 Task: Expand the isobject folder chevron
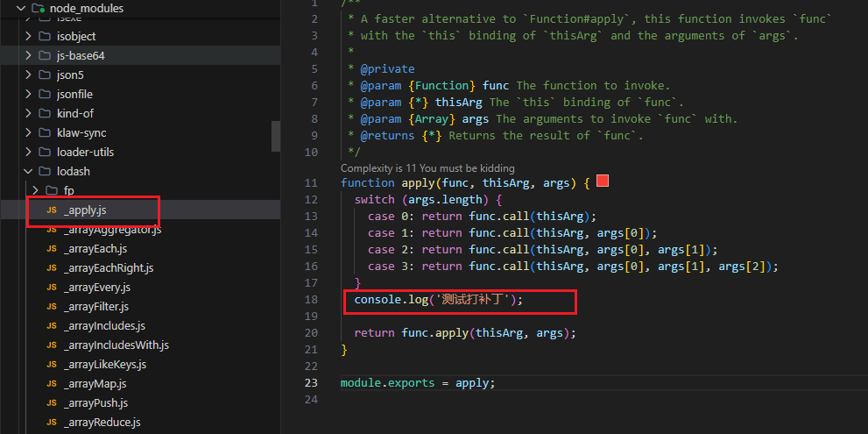point(28,36)
